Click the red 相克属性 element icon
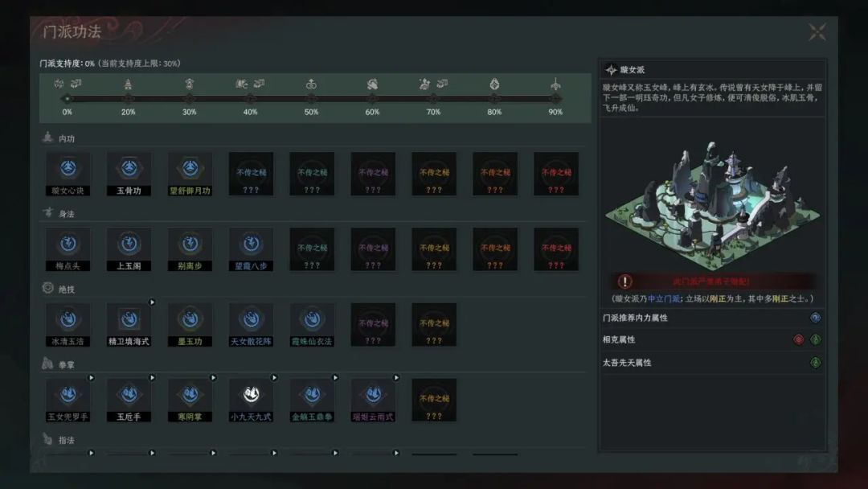 [798, 339]
